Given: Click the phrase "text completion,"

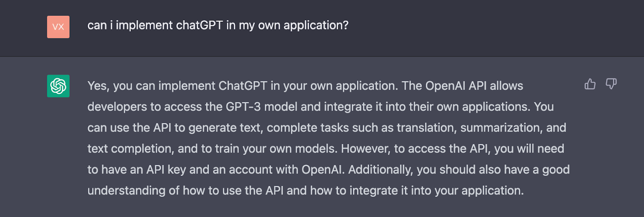Looking at the screenshot, I should [131, 149].
